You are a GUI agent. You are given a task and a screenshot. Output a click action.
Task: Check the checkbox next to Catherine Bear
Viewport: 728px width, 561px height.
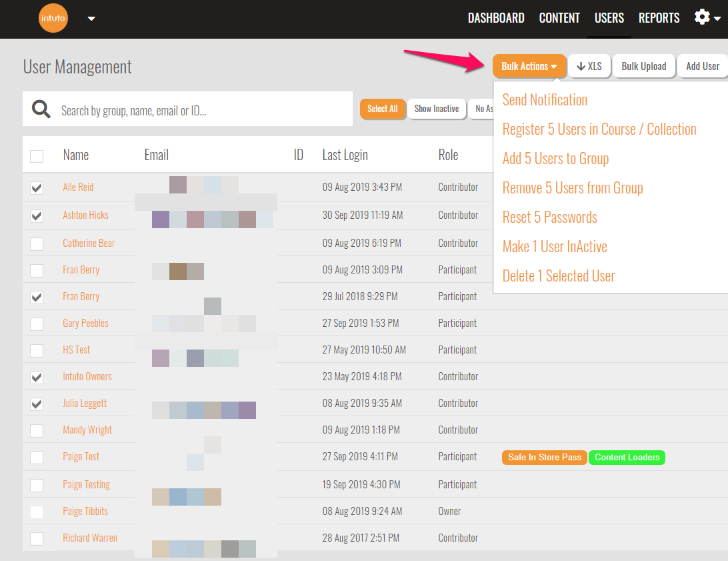coord(37,243)
